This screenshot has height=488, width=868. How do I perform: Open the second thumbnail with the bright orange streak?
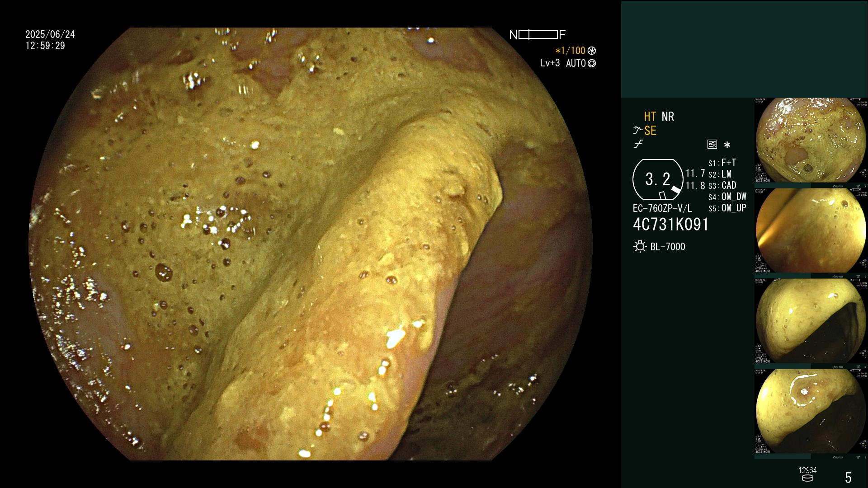[x=811, y=231]
